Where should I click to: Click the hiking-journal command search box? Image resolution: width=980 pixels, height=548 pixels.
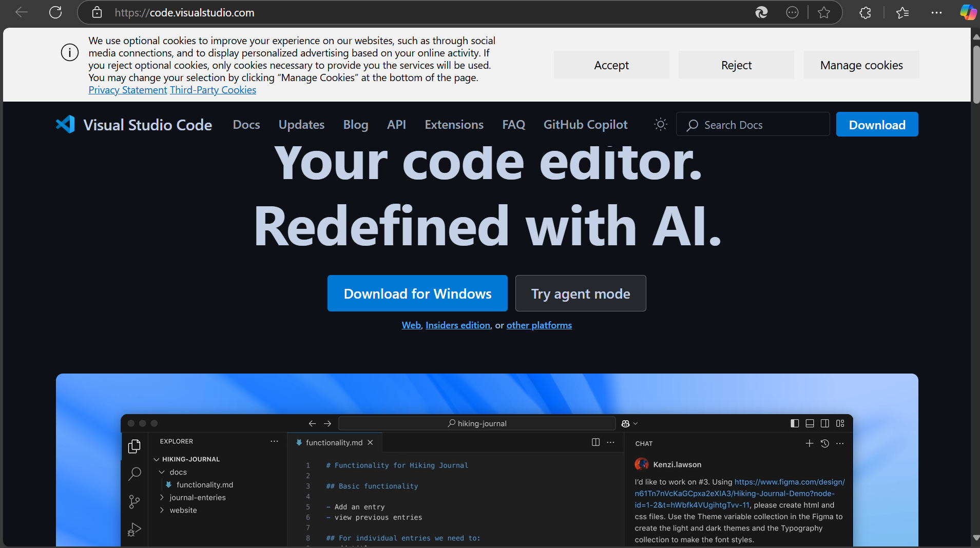[x=477, y=423]
